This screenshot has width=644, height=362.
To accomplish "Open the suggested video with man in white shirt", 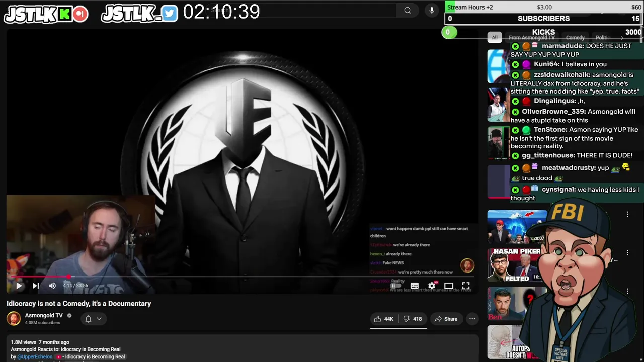I will coord(498,105).
